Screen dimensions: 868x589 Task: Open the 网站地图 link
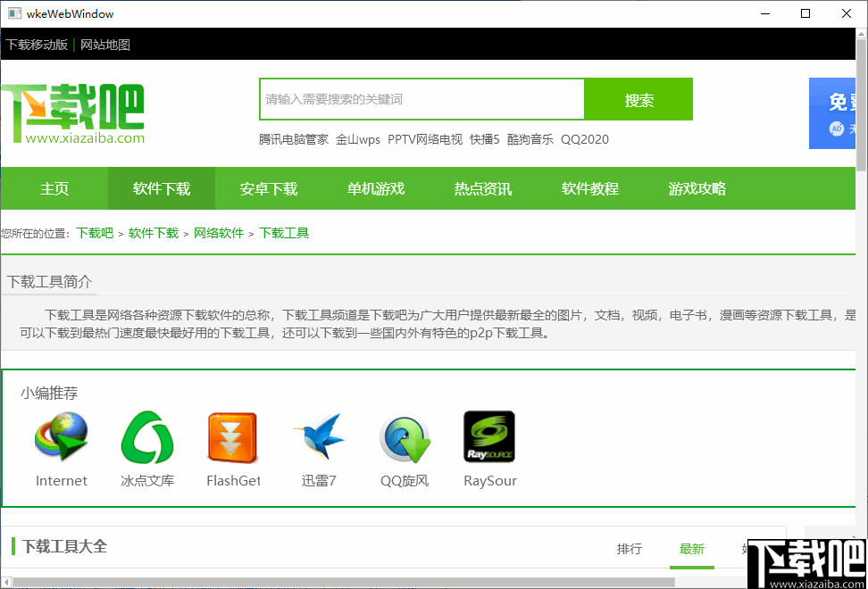click(x=104, y=44)
